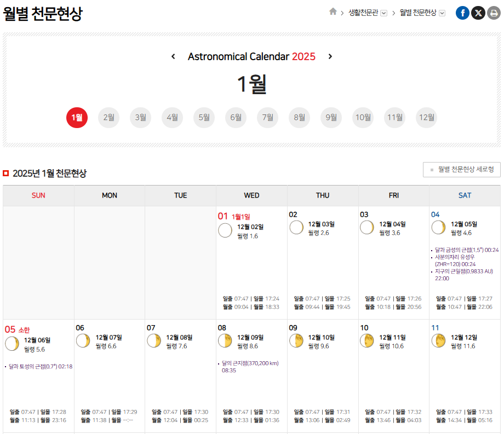
Task: Expand 월별 천문현상 breadcrumb dropdown
Action: (442, 13)
